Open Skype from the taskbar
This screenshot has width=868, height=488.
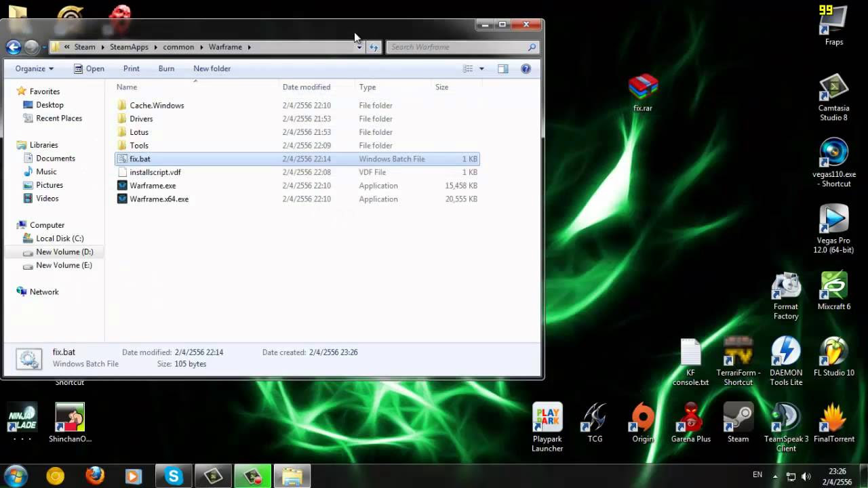pos(174,476)
